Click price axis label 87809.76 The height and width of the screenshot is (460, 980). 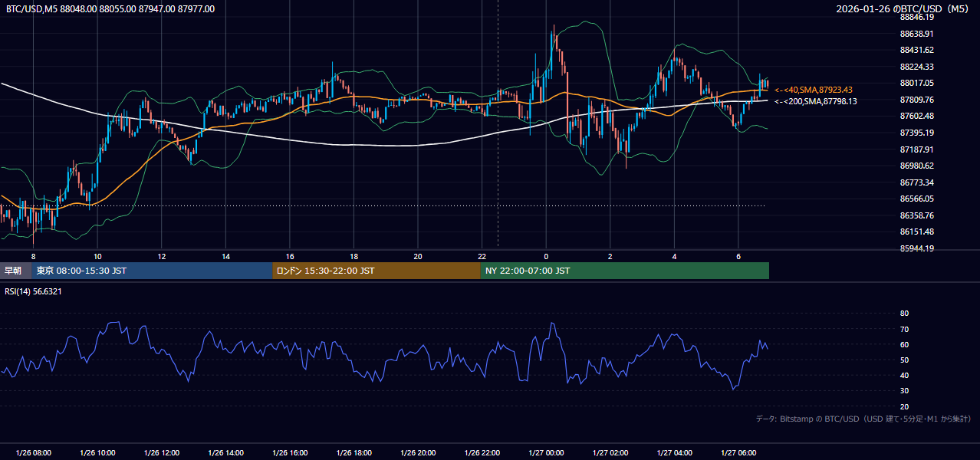[917, 100]
